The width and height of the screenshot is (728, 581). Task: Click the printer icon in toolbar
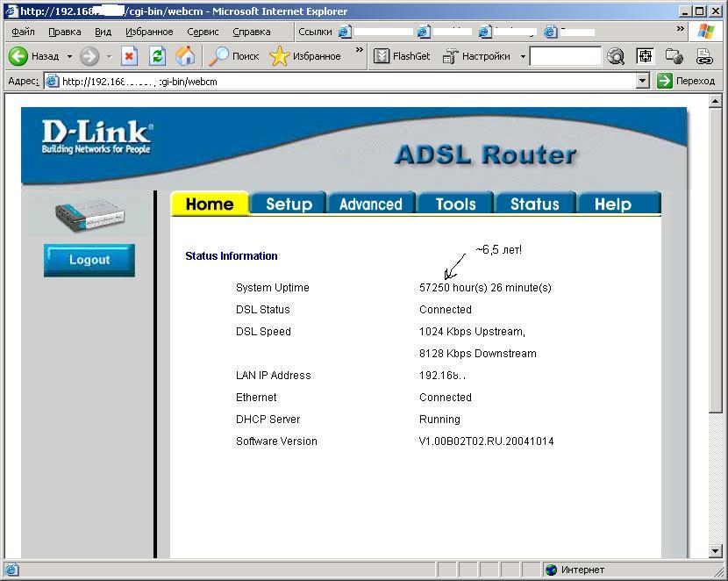point(704,56)
